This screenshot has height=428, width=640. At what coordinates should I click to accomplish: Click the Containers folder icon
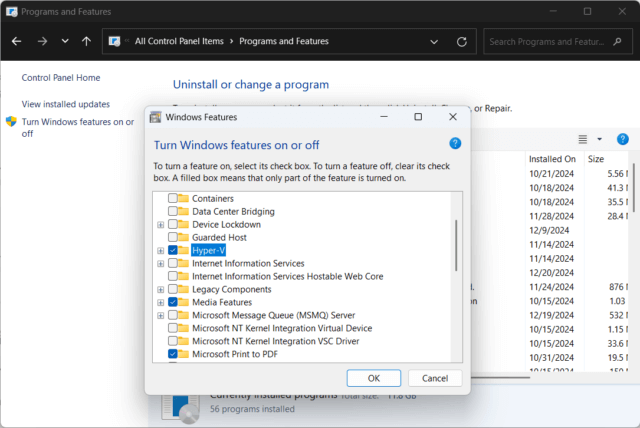[x=184, y=198]
